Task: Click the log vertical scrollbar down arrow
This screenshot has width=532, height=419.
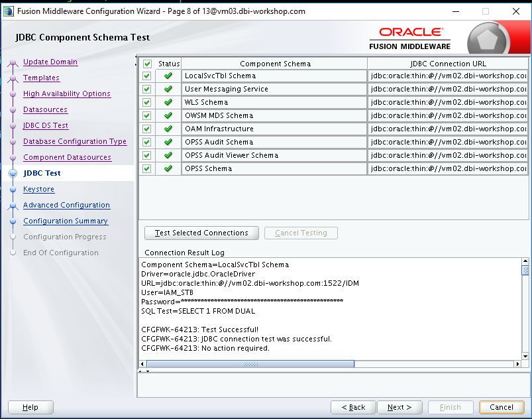Action: point(525,356)
